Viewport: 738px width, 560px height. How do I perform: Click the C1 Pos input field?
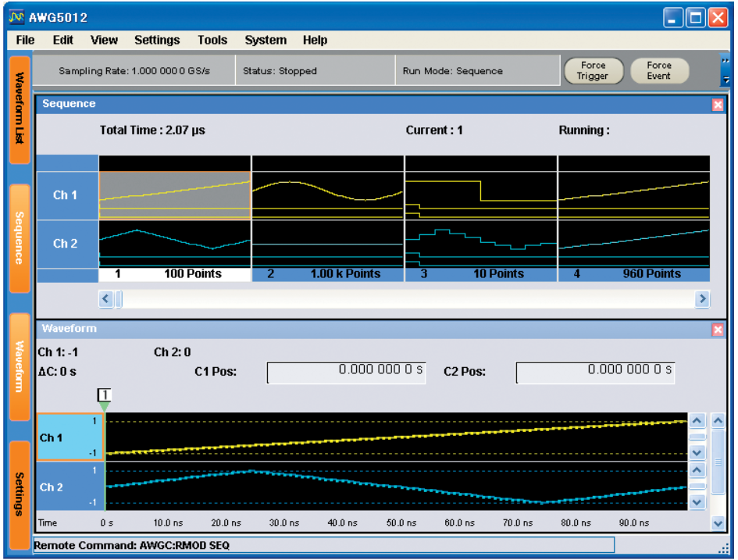[346, 372]
